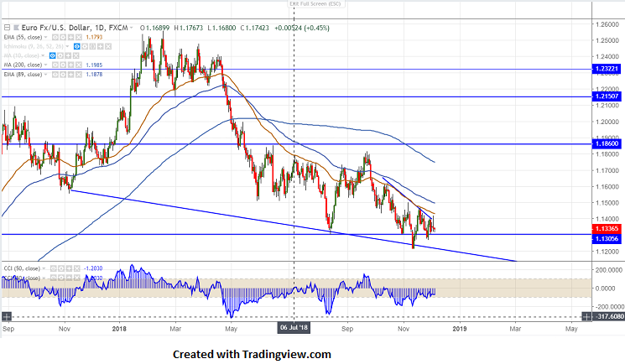Viewport: 625px width, 364px height.
Task: Click the 2019 label on time axis
Action: tap(460, 329)
